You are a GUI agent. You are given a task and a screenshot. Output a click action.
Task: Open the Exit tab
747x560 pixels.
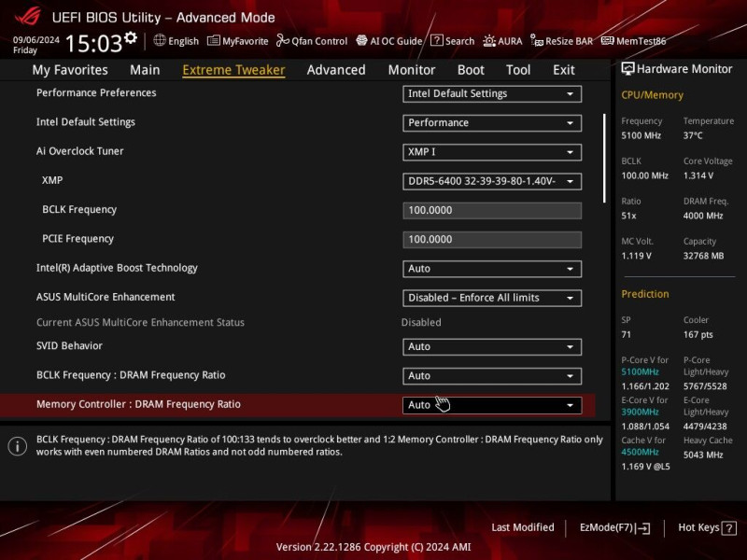click(564, 70)
